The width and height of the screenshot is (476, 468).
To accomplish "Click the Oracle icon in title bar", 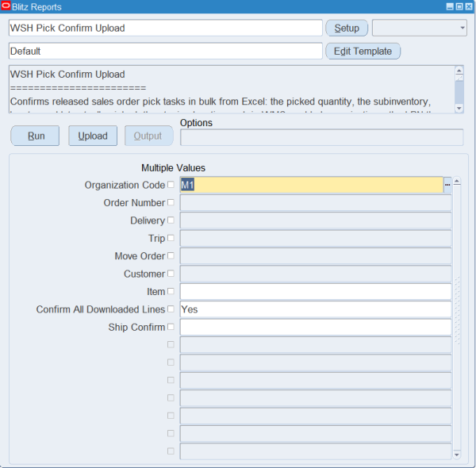I will coord(6,6).
